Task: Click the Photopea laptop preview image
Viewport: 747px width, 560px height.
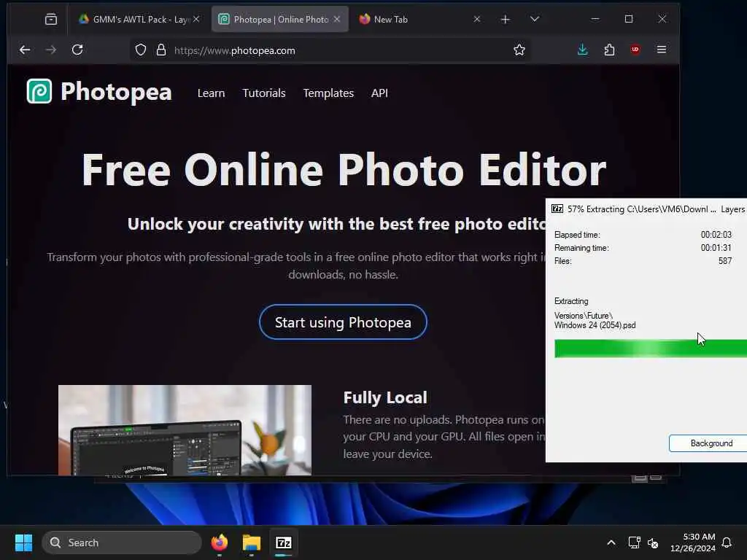Action: 185,430
